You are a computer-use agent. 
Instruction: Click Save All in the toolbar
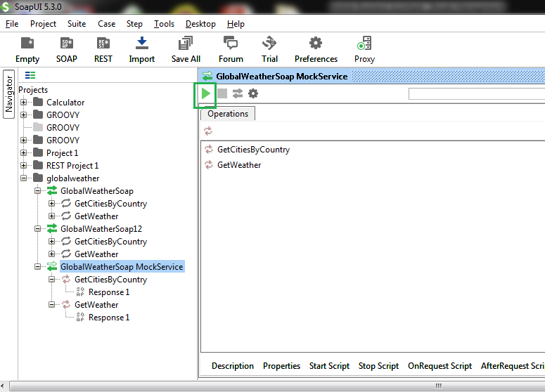click(186, 50)
